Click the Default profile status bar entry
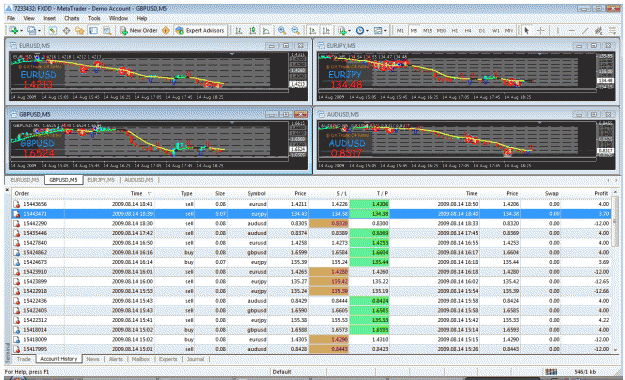 (x=282, y=372)
